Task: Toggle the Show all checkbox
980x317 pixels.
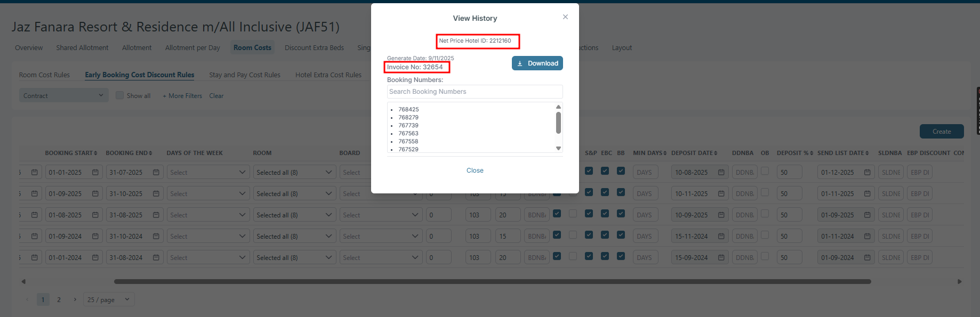Action: [x=120, y=95]
